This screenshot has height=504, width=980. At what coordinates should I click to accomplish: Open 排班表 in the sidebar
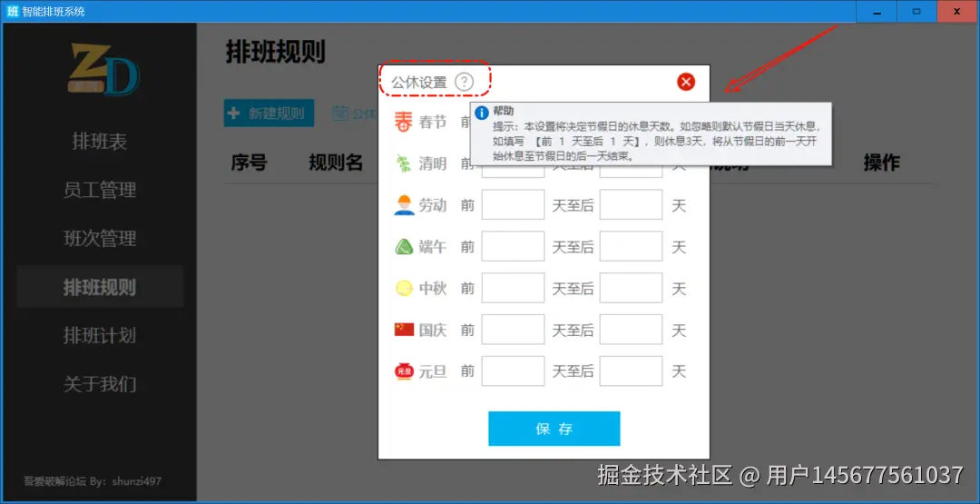pos(100,142)
